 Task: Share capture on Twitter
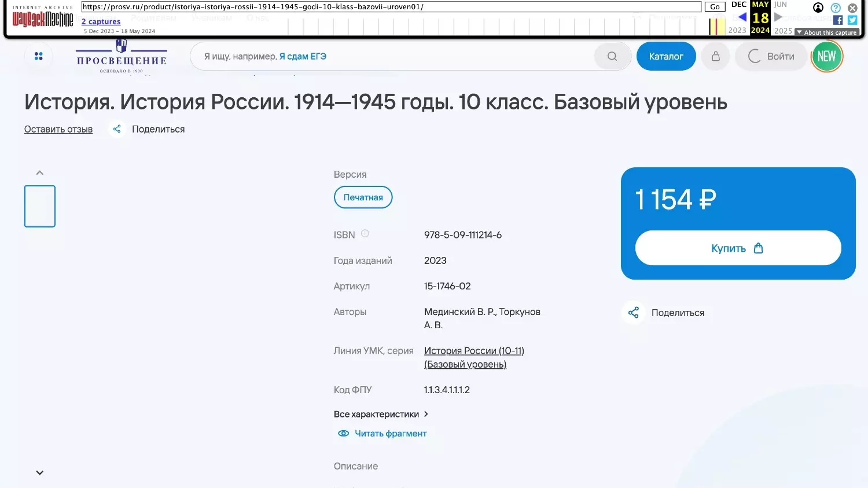point(852,20)
